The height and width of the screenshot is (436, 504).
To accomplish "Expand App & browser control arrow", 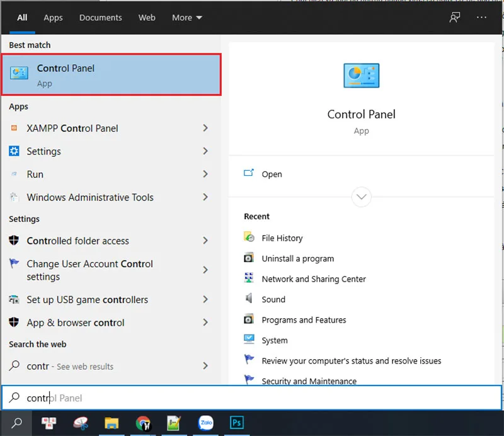I will click(x=205, y=322).
